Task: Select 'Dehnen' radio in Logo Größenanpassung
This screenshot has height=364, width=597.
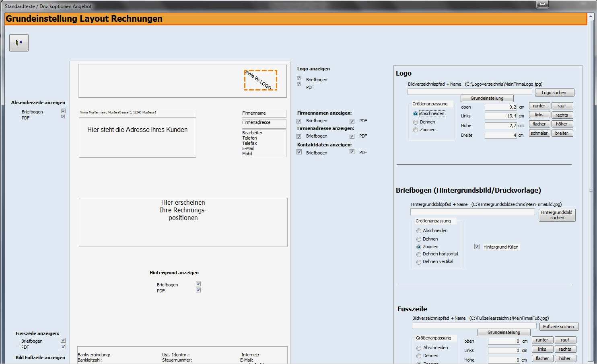Action: [416, 122]
